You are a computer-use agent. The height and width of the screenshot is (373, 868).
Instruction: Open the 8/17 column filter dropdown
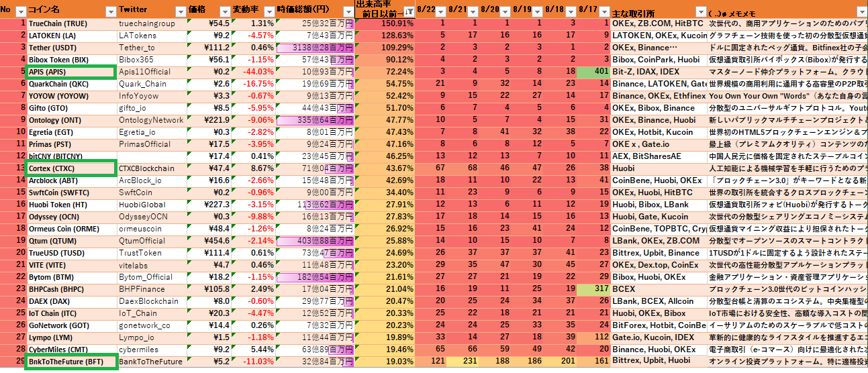604,11
